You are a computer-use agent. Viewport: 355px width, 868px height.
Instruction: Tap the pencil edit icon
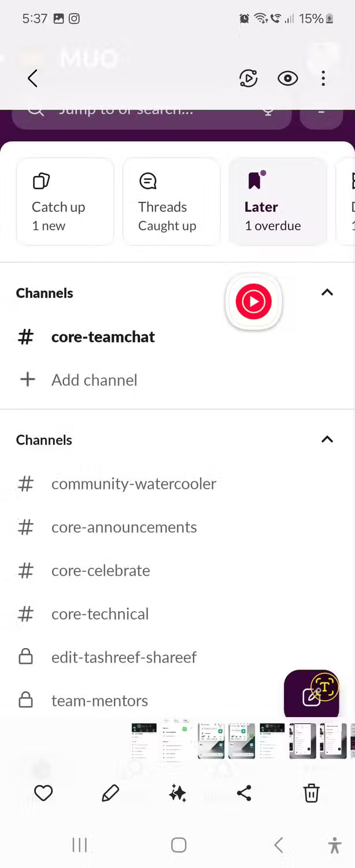point(110,793)
